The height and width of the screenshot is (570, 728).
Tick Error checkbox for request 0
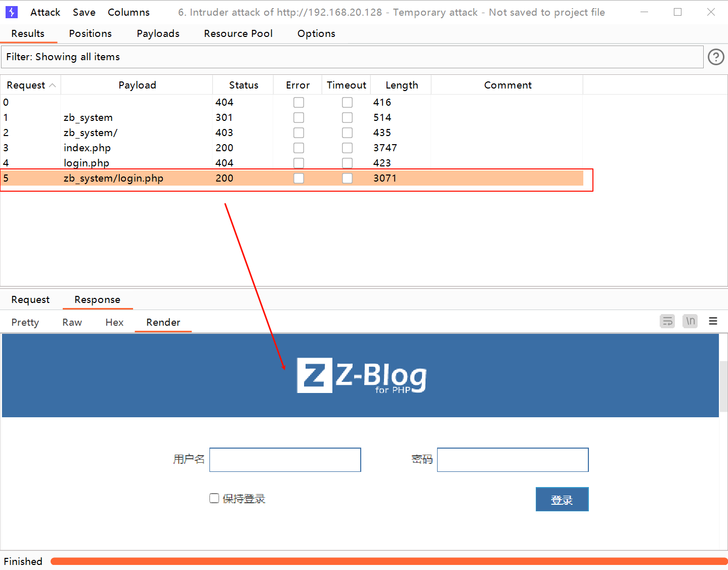[298, 102]
